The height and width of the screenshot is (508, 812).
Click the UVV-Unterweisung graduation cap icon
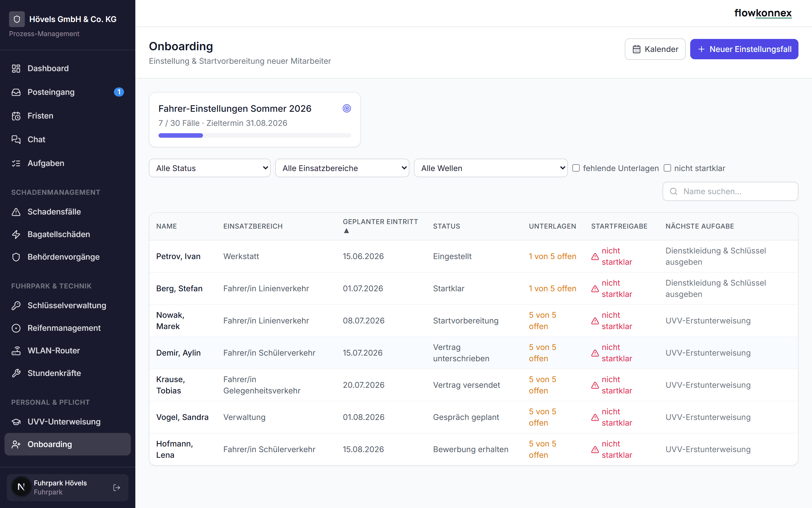pos(16,422)
